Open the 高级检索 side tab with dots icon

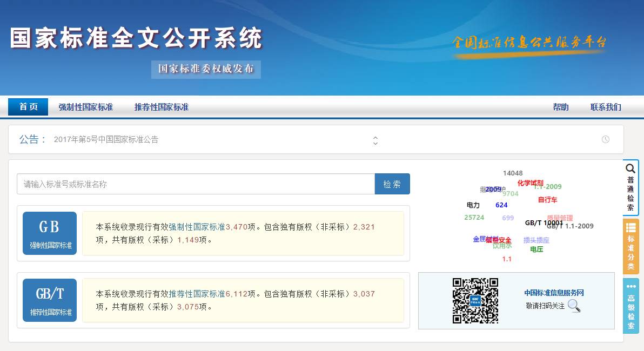pos(630,306)
